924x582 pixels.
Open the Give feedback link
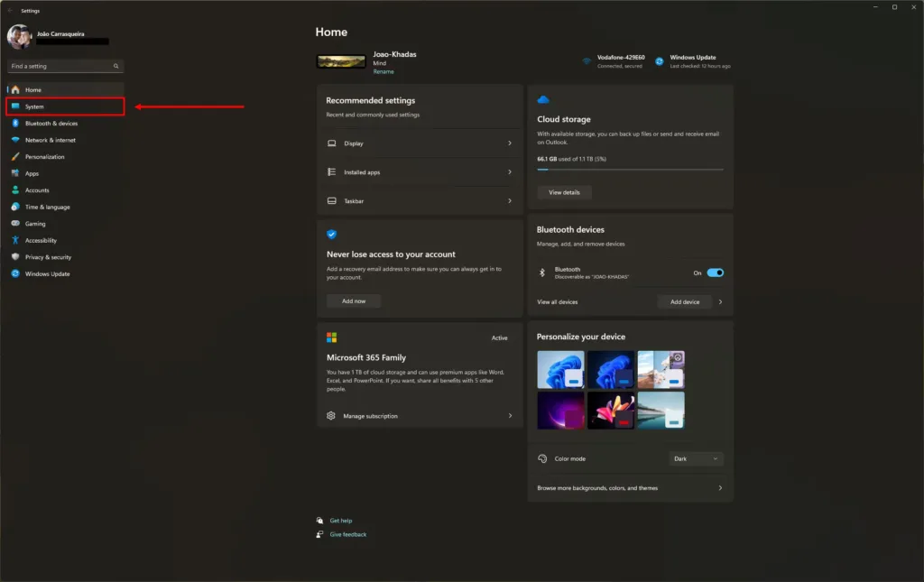347,535
